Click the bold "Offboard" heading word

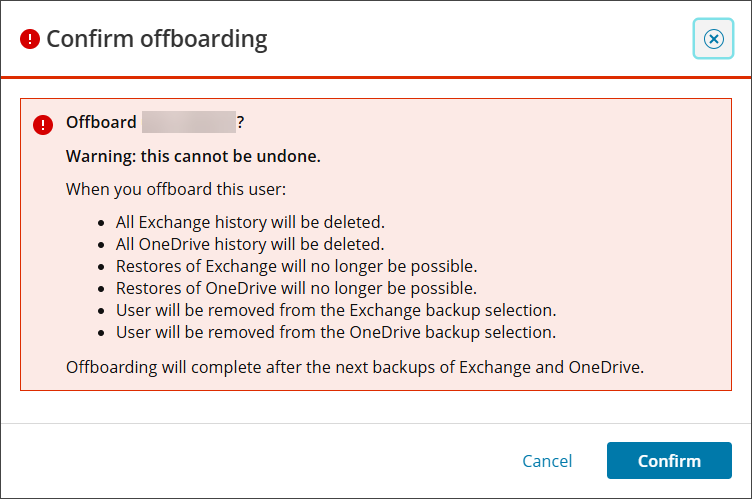click(101, 122)
